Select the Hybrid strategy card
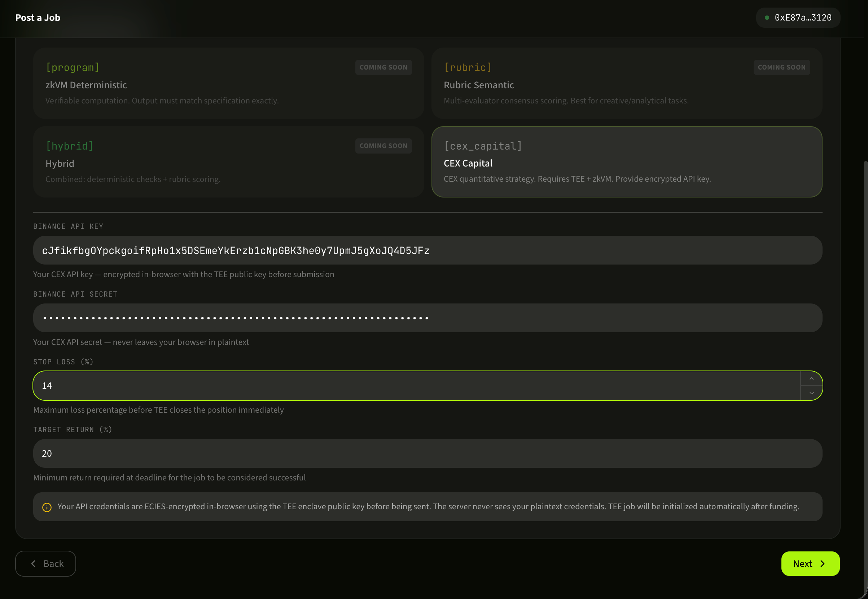The height and width of the screenshot is (599, 868). 228,162
